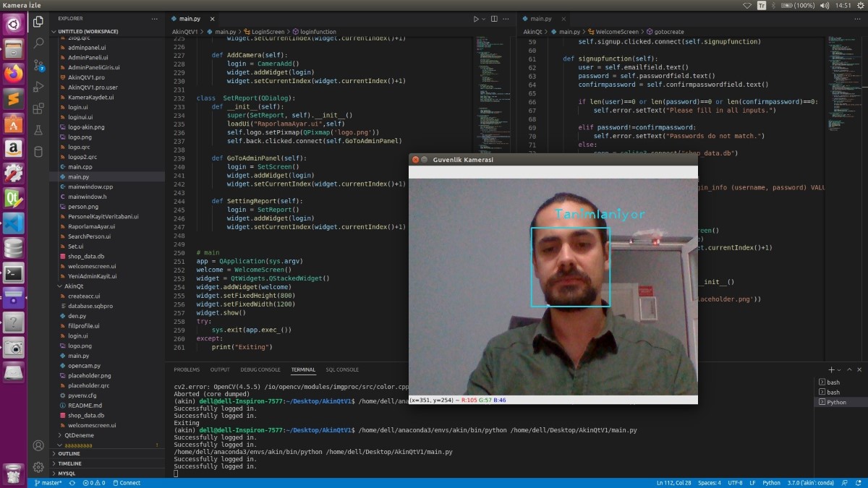
Task: Open Manage settings gear in activity bar
Action: (38, 467)
